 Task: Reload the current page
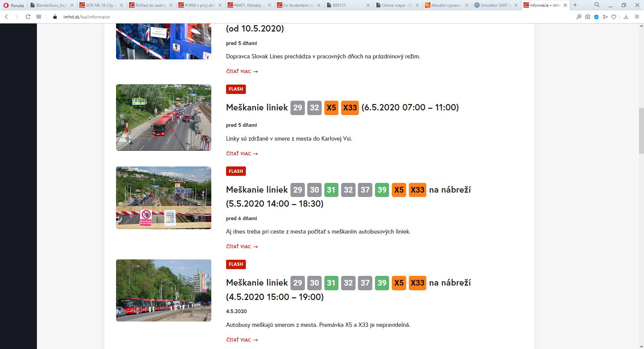click(28, 17)
